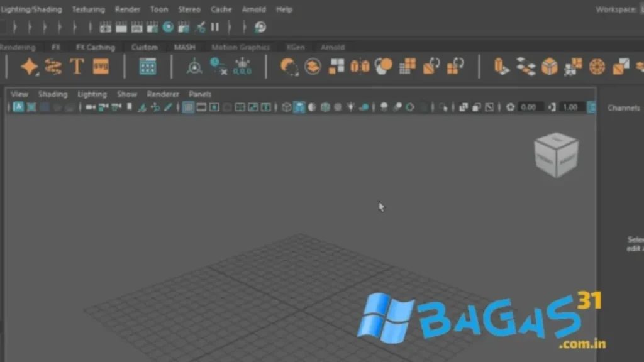Collapse status line handle right of pause icon
The width and height of the screenshot is (644, 362).
point(230,27)
